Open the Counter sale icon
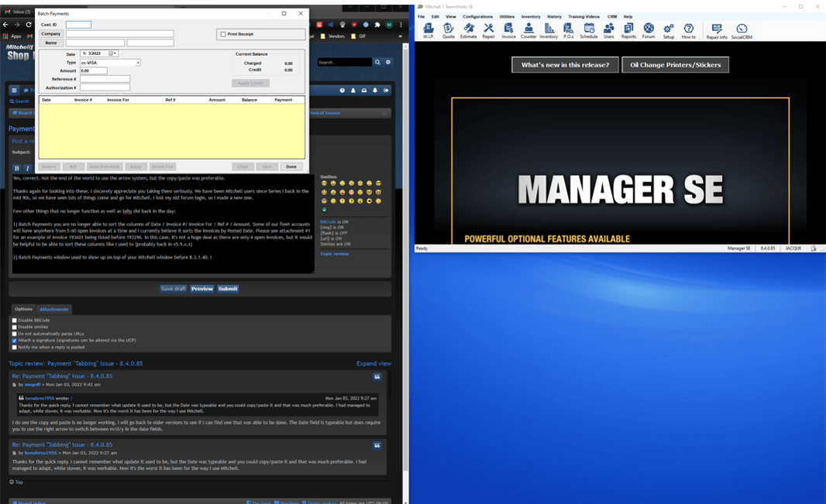This screenshot has width=826, height=504. point(528,30)
